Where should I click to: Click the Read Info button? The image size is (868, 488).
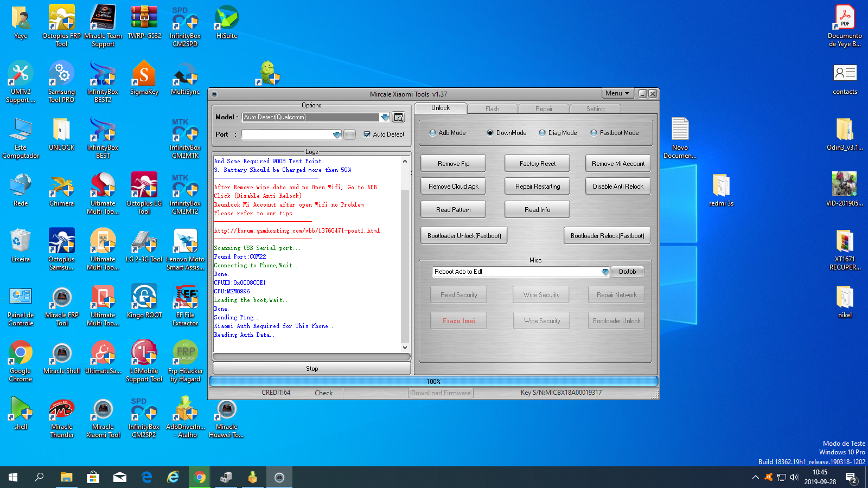tap(538, 210)
